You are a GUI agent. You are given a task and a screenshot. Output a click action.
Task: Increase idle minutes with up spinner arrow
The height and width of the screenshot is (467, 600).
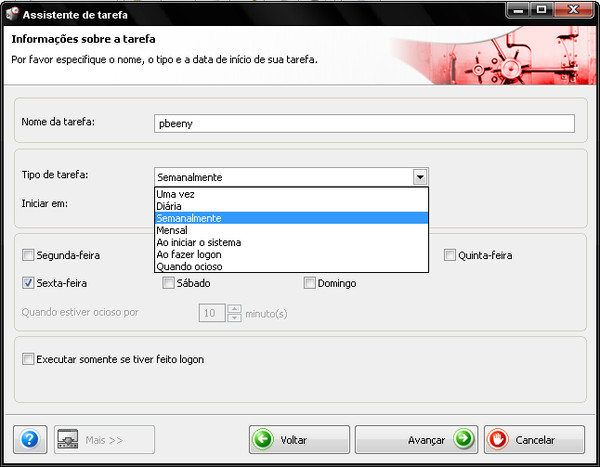(x=234, y=309)
